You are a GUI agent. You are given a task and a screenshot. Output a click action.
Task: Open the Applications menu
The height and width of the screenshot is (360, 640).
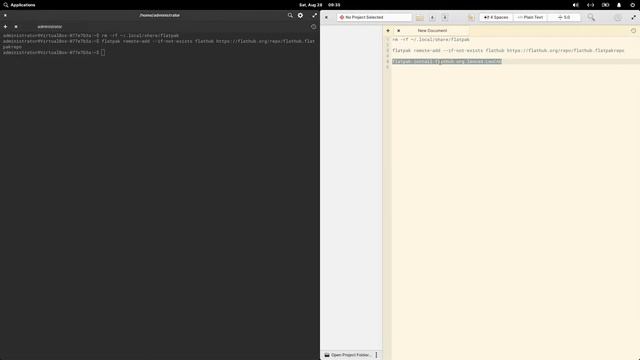click(x=19, y=5)
